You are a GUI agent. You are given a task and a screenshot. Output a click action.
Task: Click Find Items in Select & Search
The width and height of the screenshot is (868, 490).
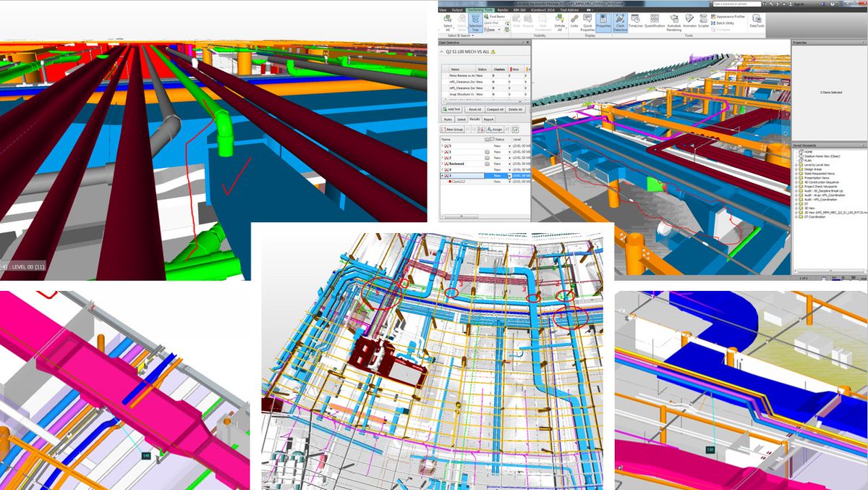tap(495, 17)
